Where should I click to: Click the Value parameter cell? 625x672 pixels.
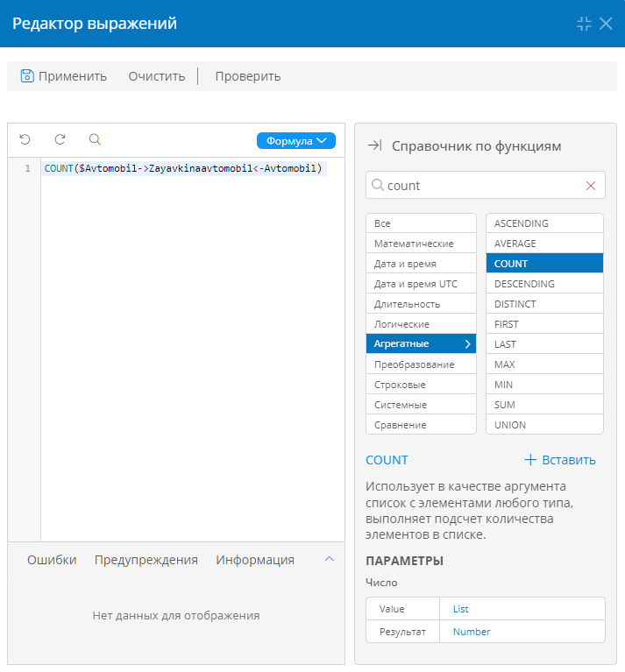403,609
